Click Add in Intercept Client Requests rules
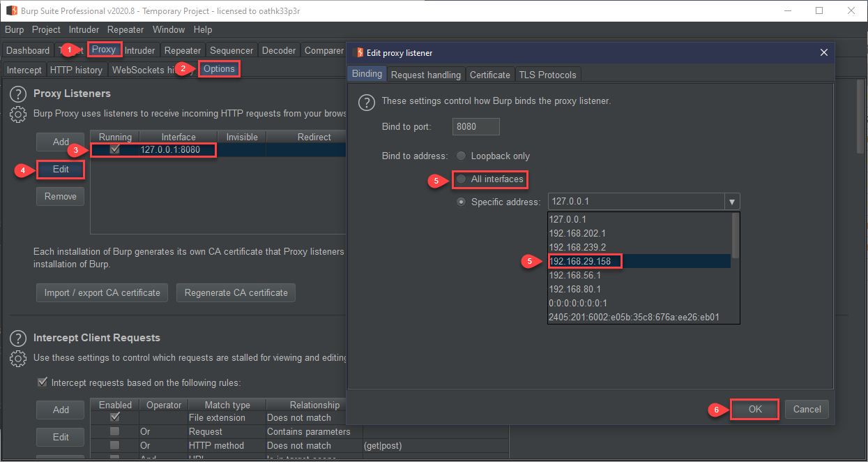Screen dimensions: 868x462 (x=61, y=410)
